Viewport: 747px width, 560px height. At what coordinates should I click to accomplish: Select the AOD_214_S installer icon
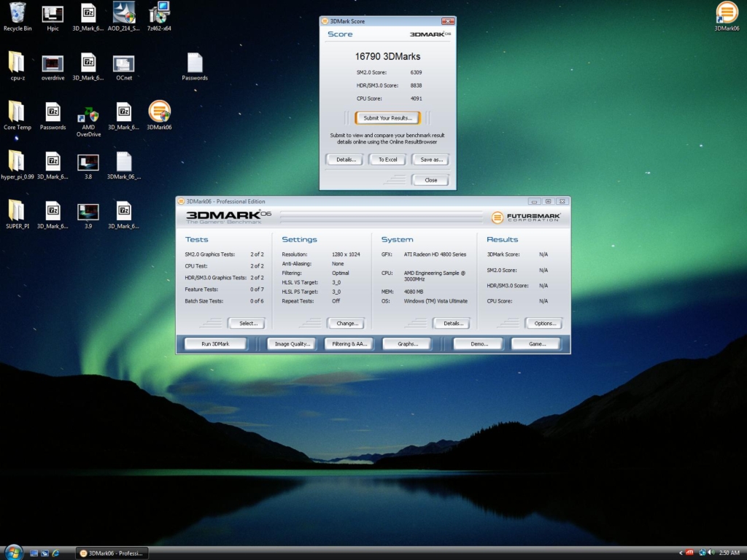coord(123,17)
